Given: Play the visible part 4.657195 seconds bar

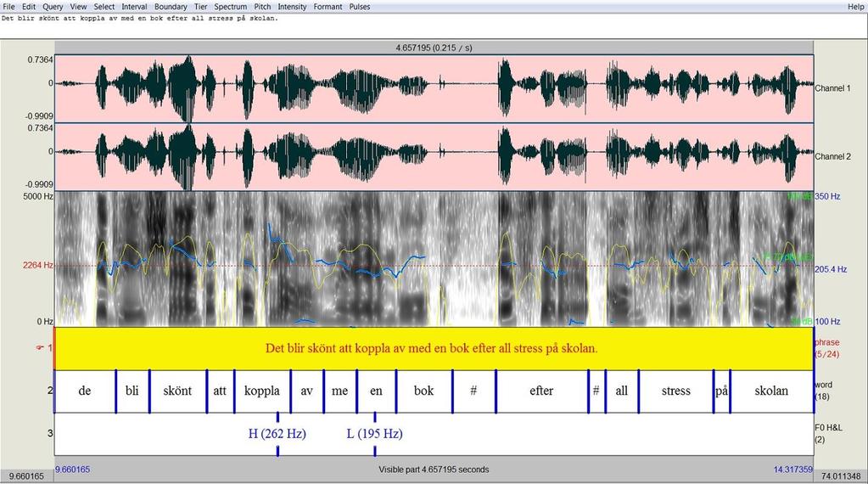Looking at the screenshot, I should (x=434, y=470).
